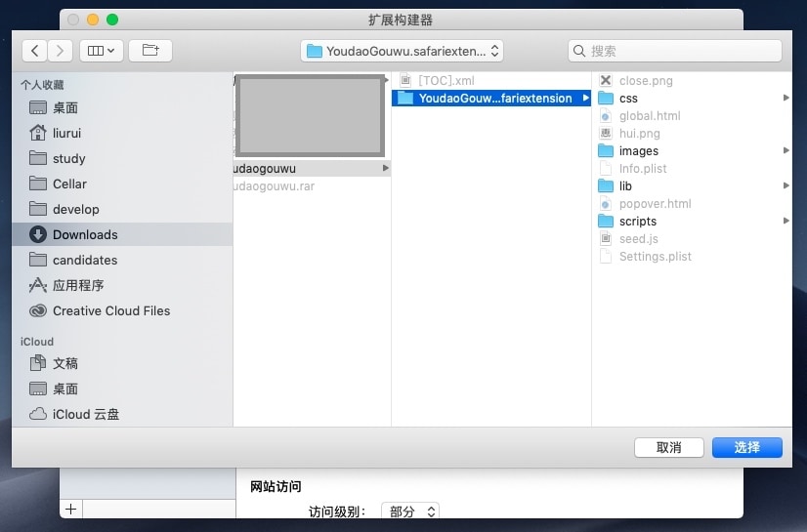Create a new folder via toolbar icon

pyautogui.click(x=150, y=51)
